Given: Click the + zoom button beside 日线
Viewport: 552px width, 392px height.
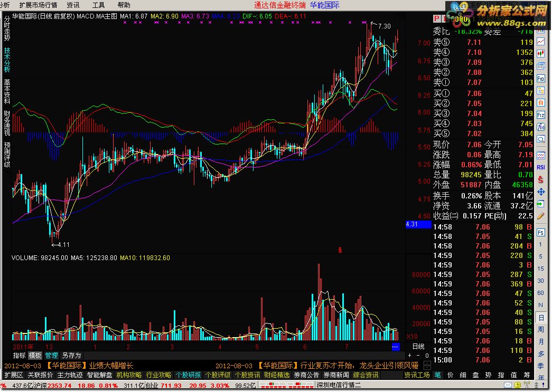Looking at the screenshot, I should pyautogui.click(x=409, y=356).
